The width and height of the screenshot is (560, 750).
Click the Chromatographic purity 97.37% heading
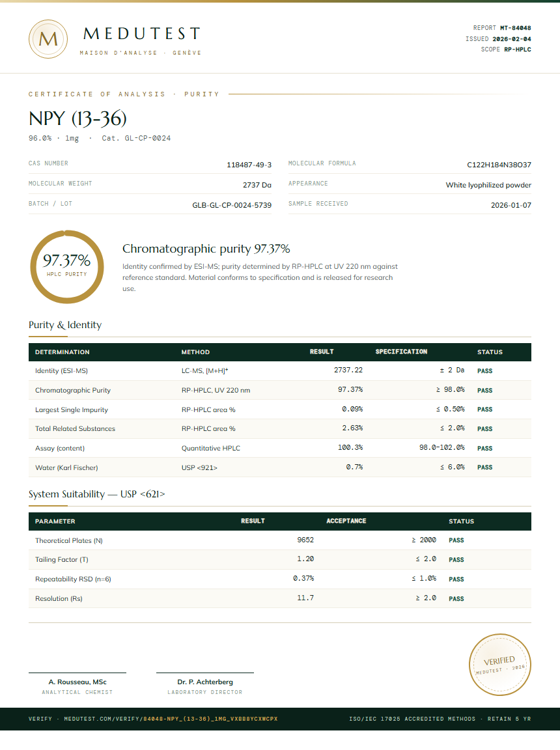click(x=206, y=249)
